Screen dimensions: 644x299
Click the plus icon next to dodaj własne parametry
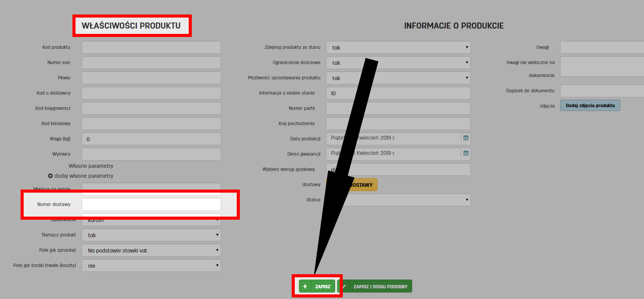50,176
